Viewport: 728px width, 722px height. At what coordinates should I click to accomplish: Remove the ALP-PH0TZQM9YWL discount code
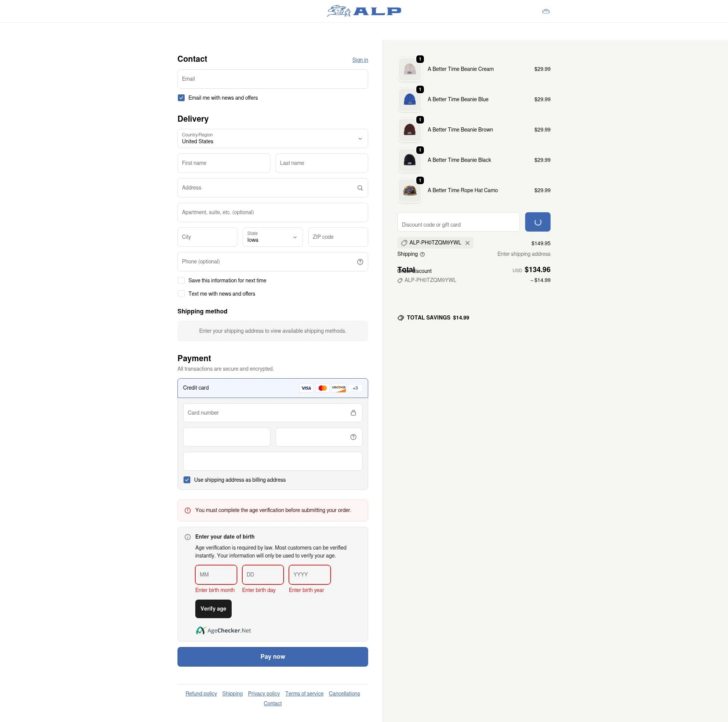[468, 243]
